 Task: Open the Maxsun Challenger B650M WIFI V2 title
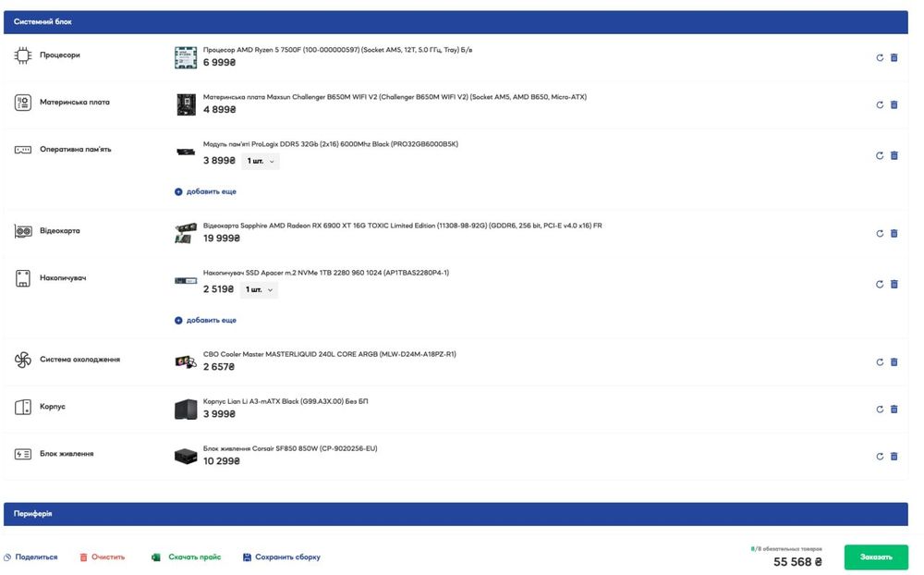pos(395,97)
